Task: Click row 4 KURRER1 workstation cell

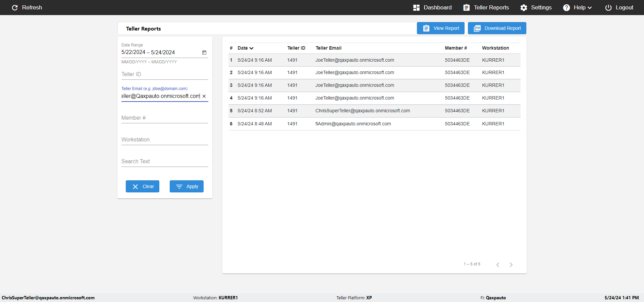Action: (493, 98)
